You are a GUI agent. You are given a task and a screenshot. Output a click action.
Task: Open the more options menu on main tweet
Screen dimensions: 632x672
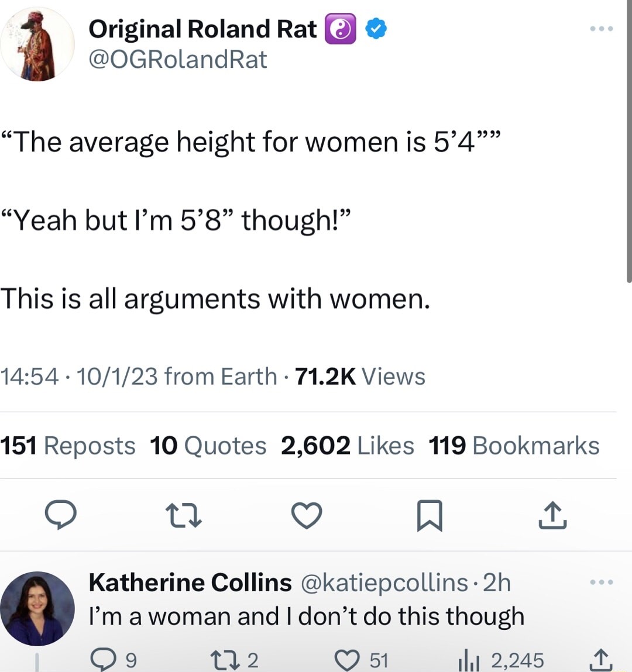pyautogui.click(x=602, y=29)
